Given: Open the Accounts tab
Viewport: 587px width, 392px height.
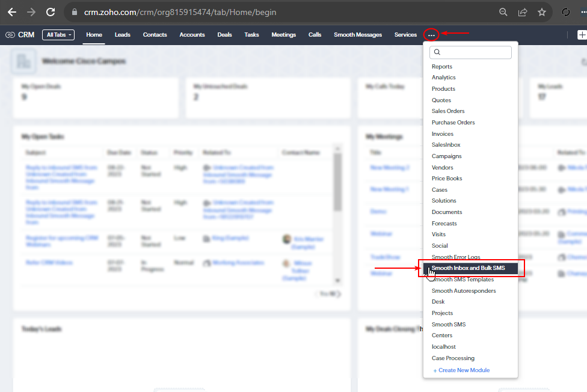Looking at the screenshot, I should [192, 35].
